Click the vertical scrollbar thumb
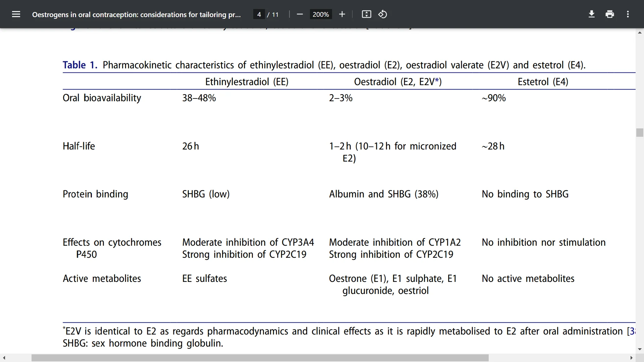This screenshot has width=644, height=362. [640, 132]
